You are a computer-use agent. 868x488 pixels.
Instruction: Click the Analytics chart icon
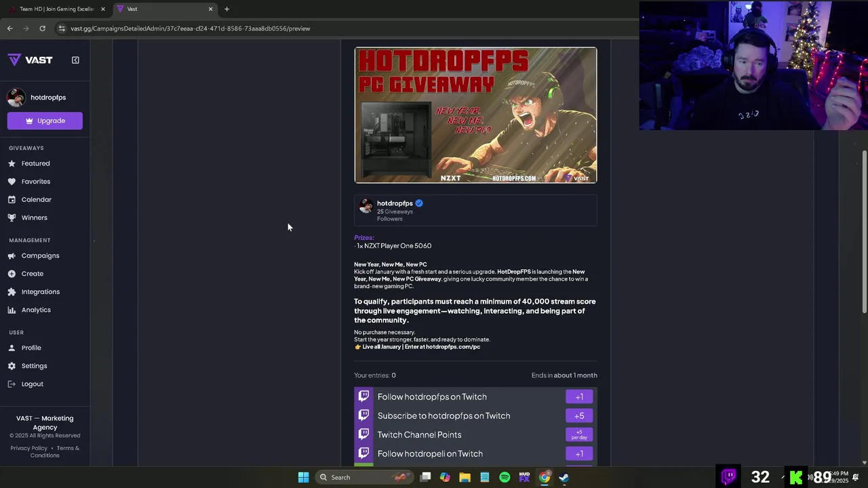click(x=12, y=310)
